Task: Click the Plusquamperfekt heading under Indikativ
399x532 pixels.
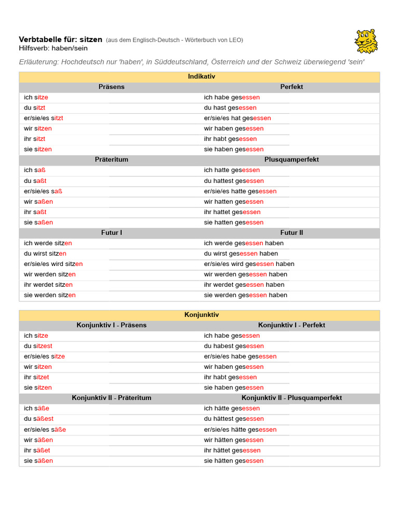Action: click(291, 159)
